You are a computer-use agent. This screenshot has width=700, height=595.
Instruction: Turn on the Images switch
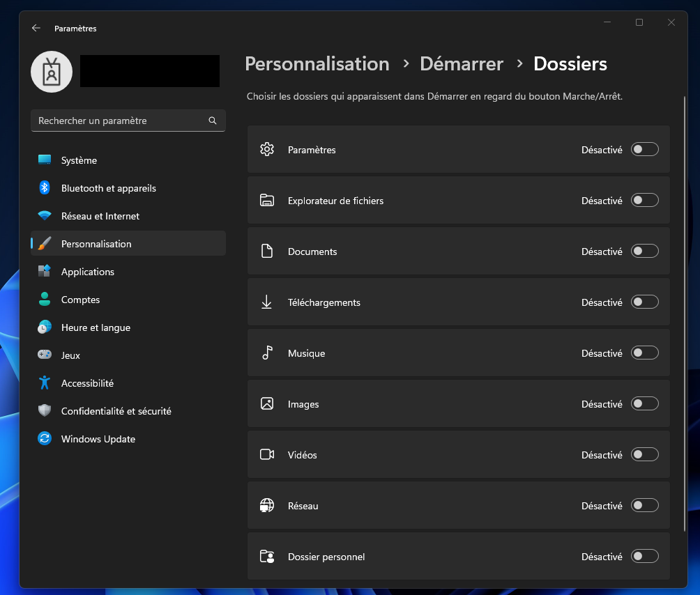(644, 403)
